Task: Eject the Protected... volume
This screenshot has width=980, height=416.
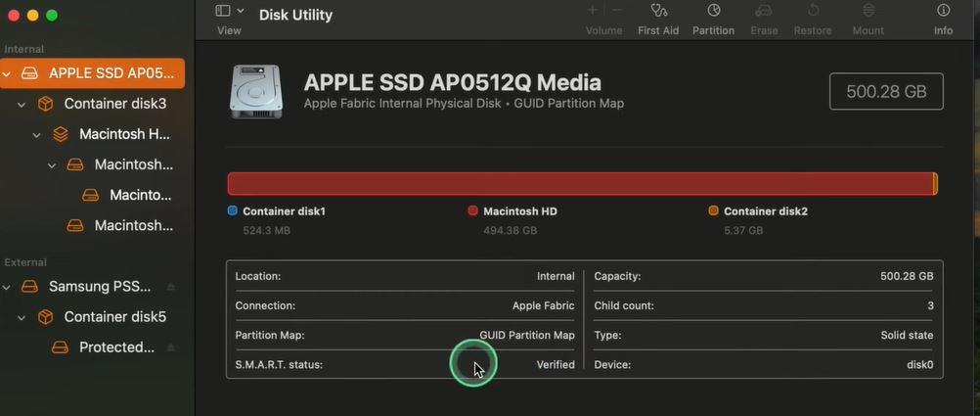Action: point(170,347)
